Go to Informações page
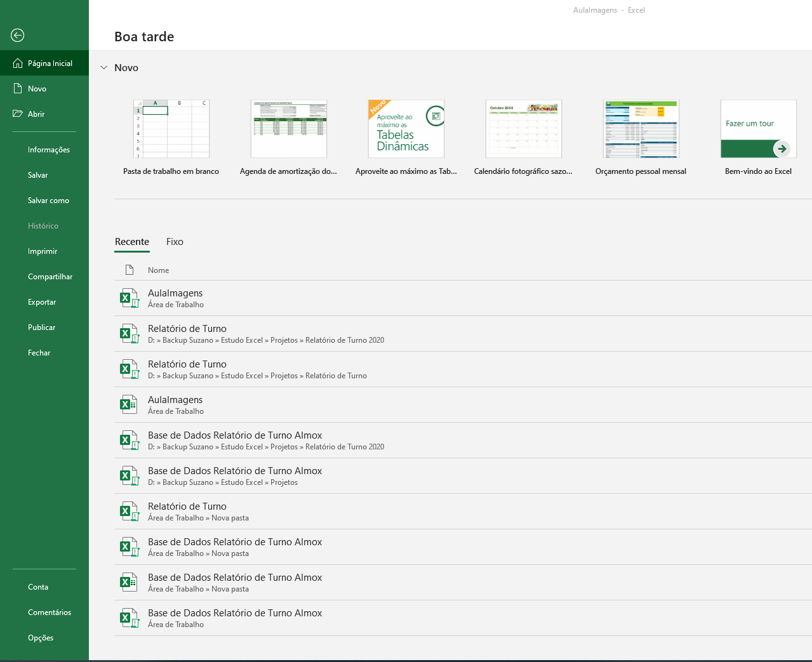The height and width of the screenshot is (662, 812). click(x=44, y=150)
